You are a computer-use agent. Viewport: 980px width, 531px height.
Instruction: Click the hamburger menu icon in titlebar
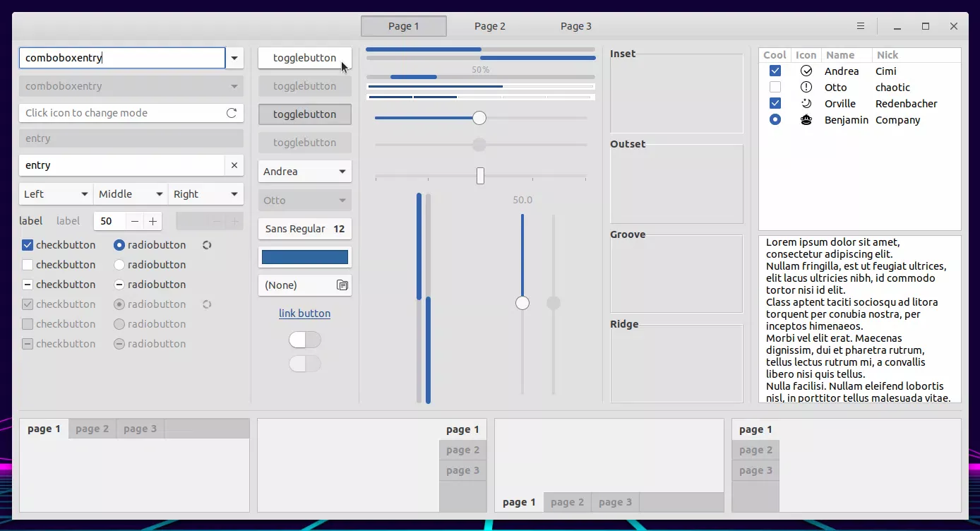860,26
